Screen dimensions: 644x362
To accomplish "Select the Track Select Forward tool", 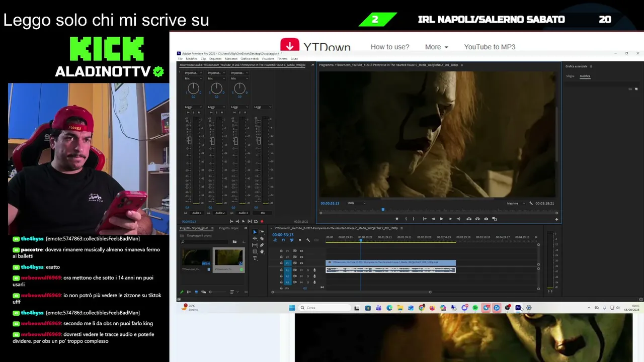I will click(x=262, y=232).
